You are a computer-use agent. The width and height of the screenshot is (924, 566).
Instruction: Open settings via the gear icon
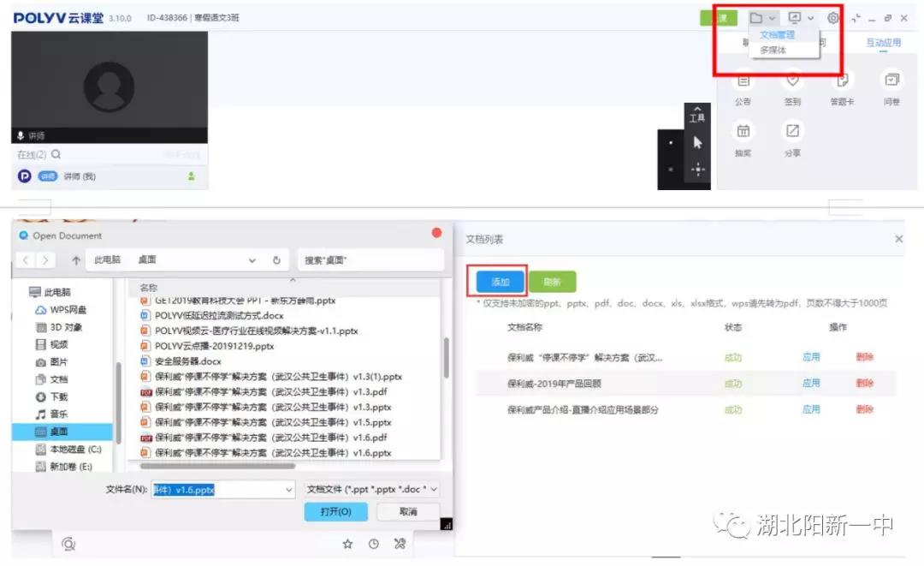832,18
